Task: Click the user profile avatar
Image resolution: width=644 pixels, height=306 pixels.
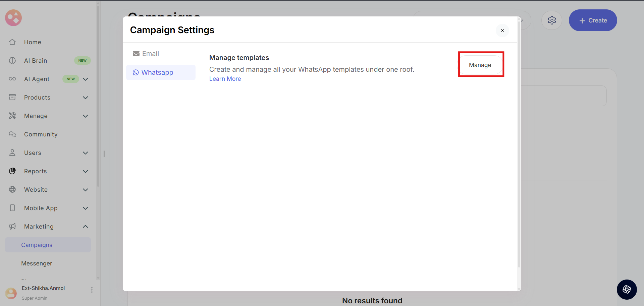Action: pyautogui.click(x=11, y=293)
